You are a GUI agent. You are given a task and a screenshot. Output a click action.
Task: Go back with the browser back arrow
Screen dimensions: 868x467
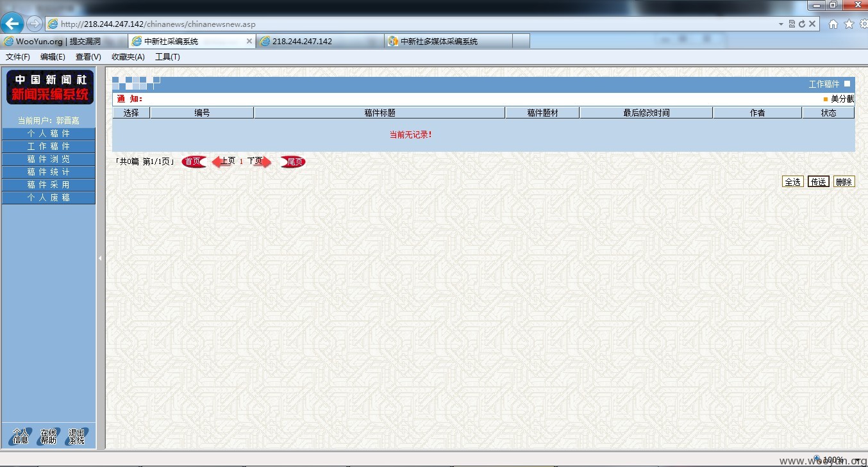point(12,24)
